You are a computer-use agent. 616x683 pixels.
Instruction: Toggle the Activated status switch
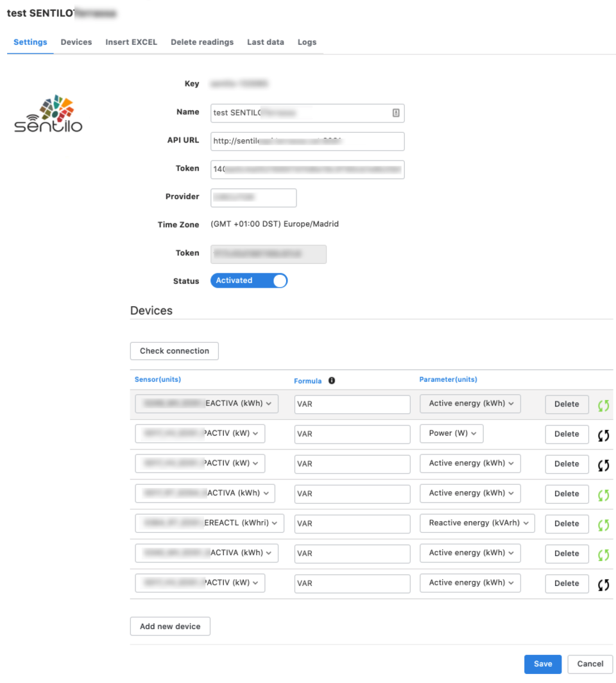249,281
